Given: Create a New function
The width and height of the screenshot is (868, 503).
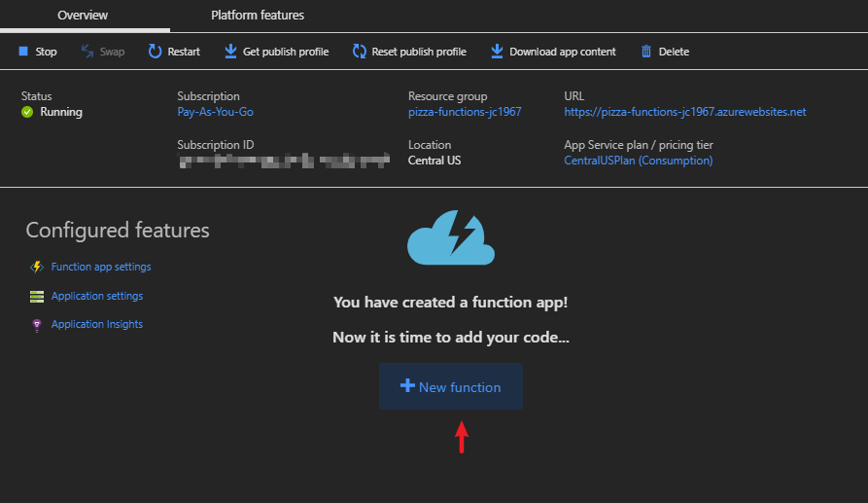Looking at the screenshot, I should point(451,386).
